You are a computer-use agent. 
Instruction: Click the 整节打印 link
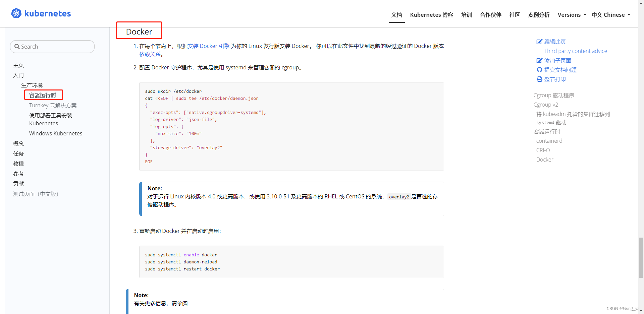click(x=555, y=79)
